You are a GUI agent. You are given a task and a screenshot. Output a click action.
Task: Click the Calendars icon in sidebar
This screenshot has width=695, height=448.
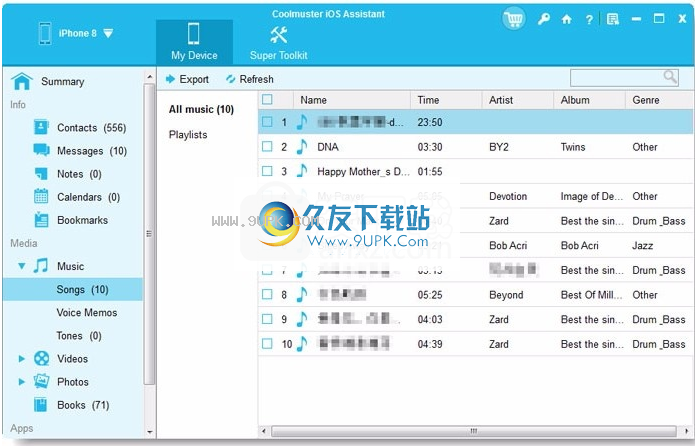(x=41, y=196)
